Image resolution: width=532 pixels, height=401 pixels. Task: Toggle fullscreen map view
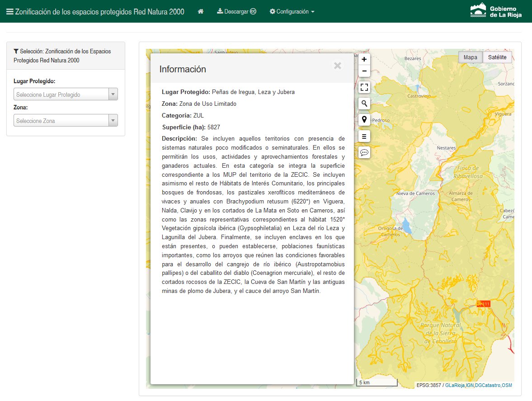coord(364,87)
